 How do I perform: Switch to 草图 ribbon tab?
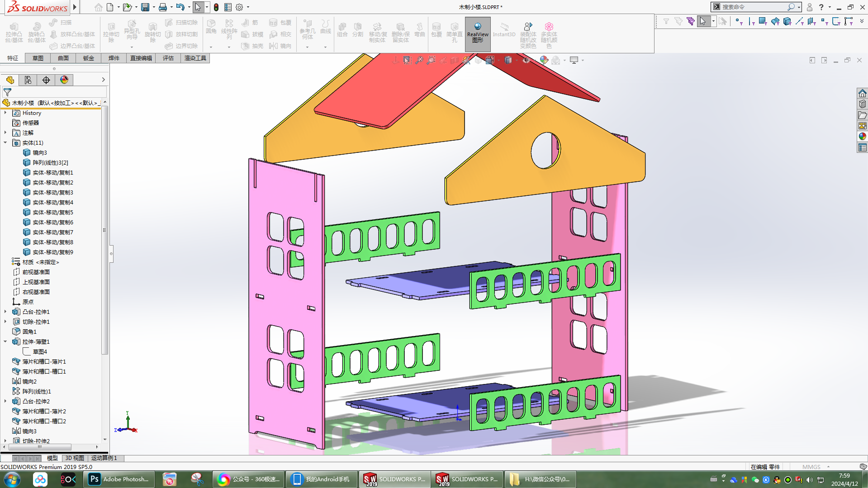coord(38,58)
